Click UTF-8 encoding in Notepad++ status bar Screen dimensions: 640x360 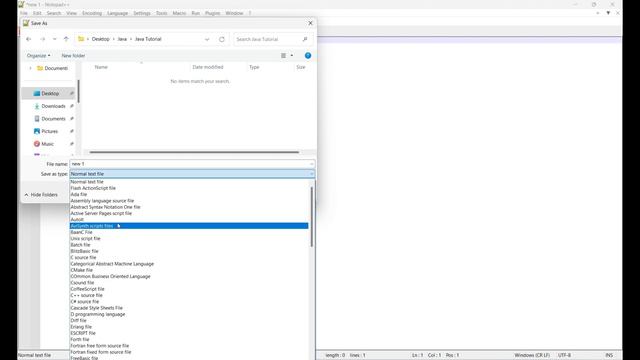(564, 355)
